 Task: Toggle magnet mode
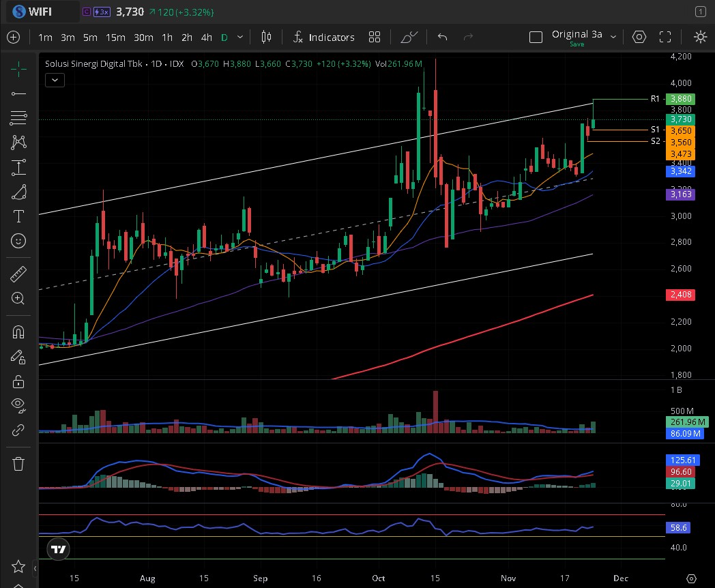(18, 332)
